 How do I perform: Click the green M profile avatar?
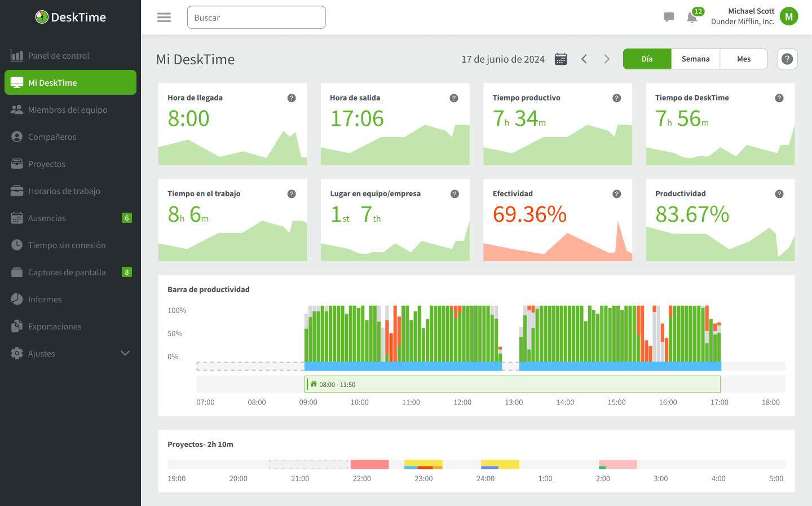[788, 17]
